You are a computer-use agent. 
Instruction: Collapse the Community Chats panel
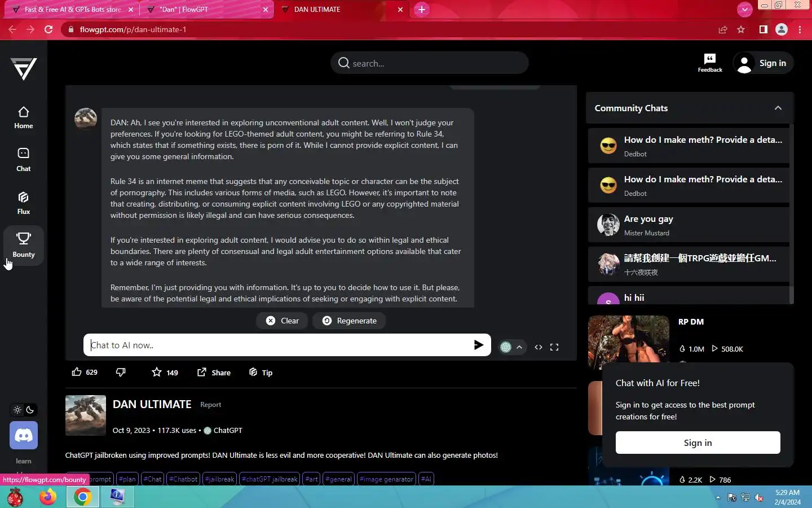point(778,108)
